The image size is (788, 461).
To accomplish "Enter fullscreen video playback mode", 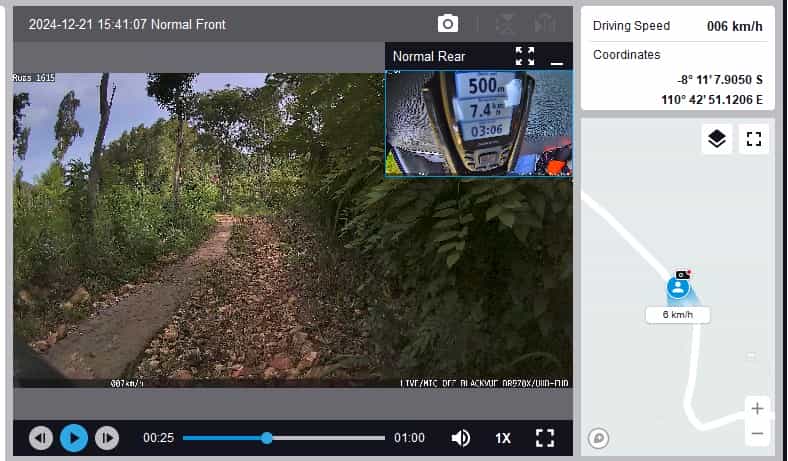I will click(544, 438).
